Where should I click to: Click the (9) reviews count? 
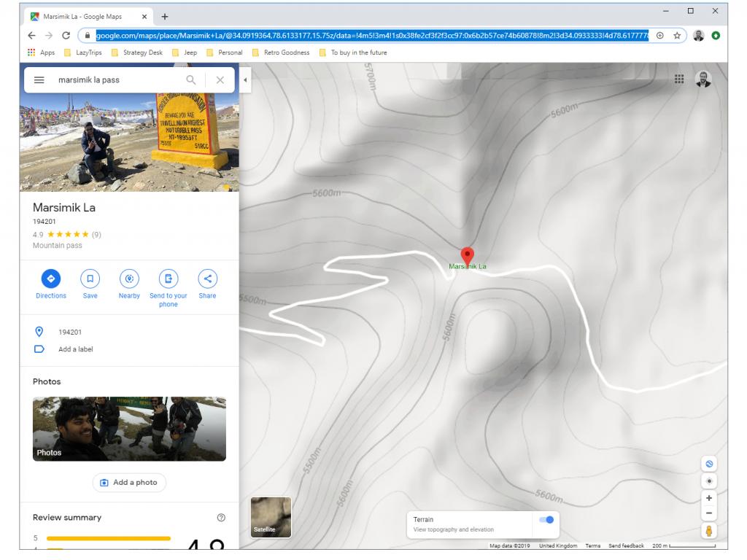click(x=96, y=234)
